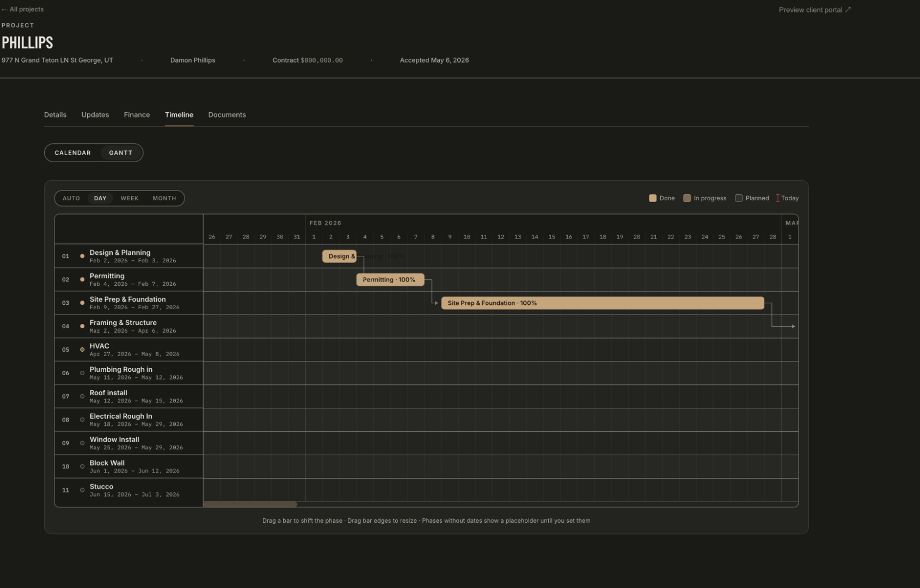The image size is (920, 588).
Task: Select the Block Wall phase name
Action: pyautogui.click(x=107, y=463)
